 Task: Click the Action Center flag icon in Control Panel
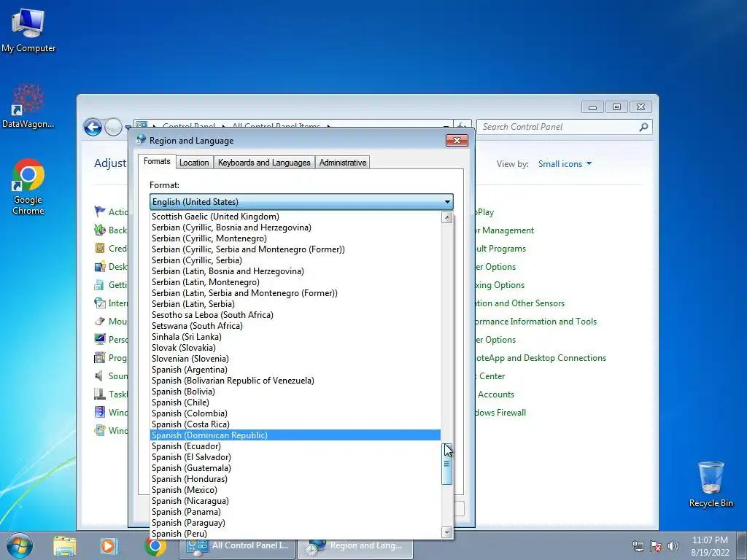99,212
